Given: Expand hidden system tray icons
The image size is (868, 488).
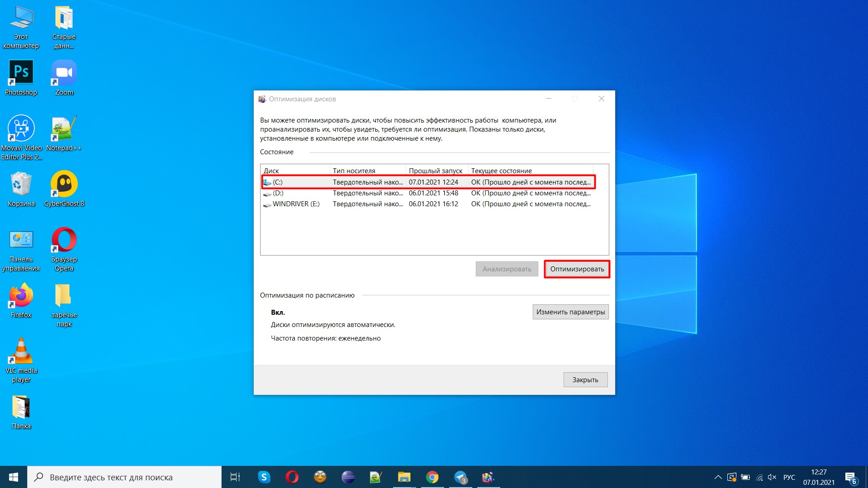Looking at the screenshot, I should 718,477.
